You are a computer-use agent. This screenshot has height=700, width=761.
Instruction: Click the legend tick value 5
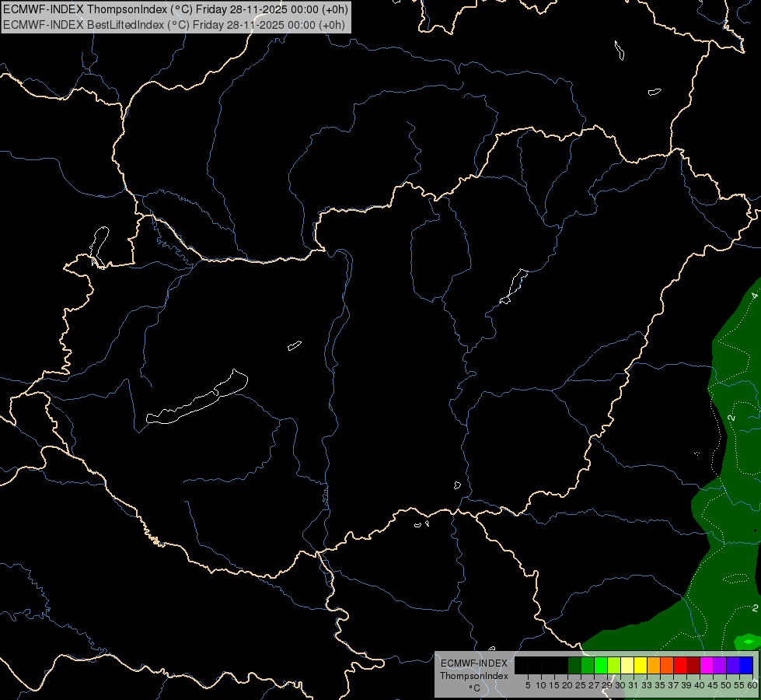tap(528, 685)
